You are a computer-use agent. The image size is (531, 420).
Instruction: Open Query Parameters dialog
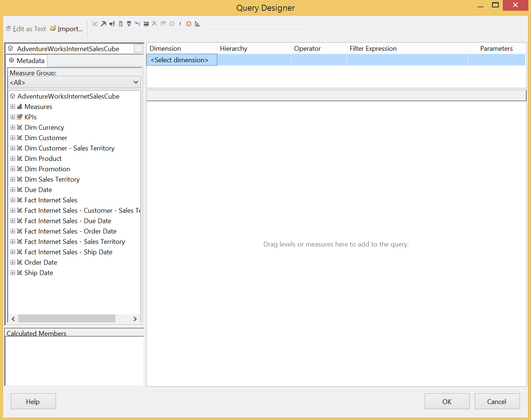coord(163,24)
